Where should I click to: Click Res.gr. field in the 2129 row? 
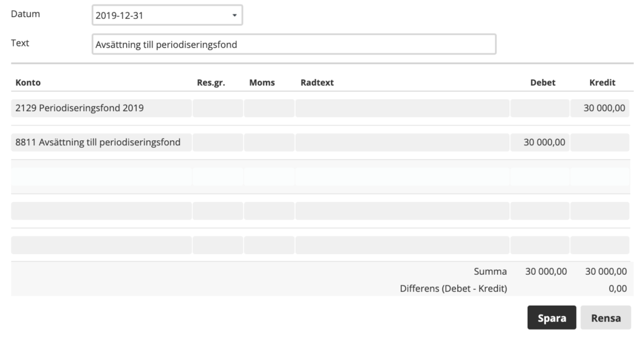(218, 108)
